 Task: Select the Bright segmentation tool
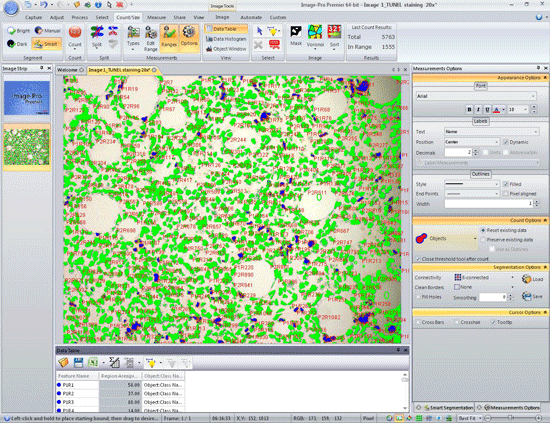[x=19, y=31]
